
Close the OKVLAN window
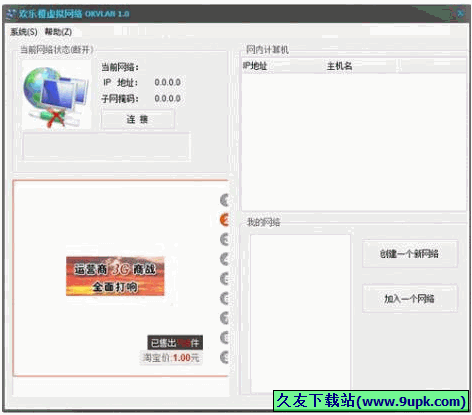(x=460, y=14)
